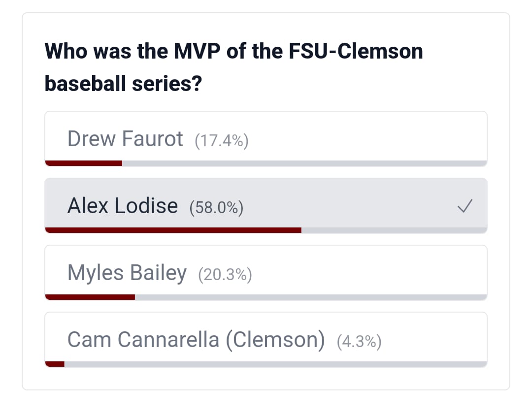Click Cam Cannarella's small red bar

tap(55, 364)
